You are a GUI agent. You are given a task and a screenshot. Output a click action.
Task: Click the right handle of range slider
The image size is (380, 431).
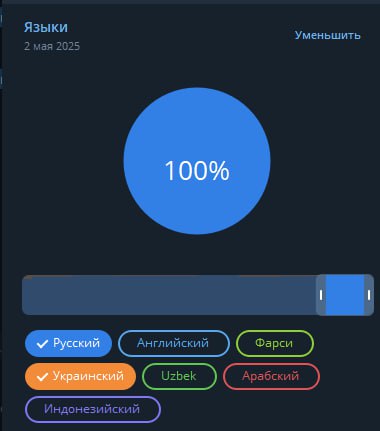[x=369, y=295]
